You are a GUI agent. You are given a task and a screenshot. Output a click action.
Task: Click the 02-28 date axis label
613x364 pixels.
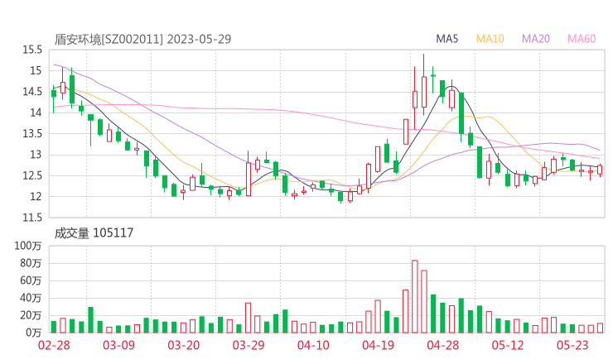click(54, 345)
